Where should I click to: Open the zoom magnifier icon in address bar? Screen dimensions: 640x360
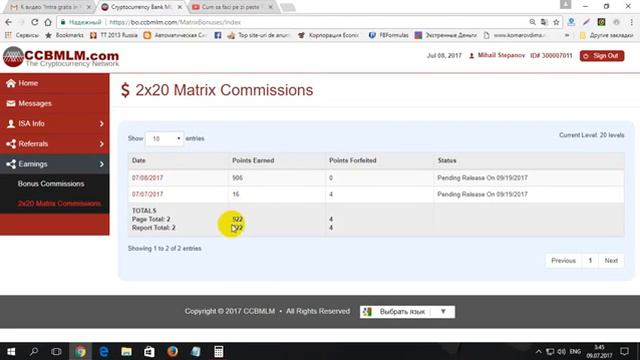[x=532, y=22]
